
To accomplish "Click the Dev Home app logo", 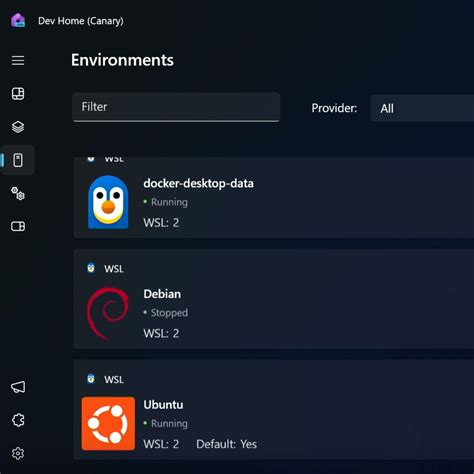I will click(x=18, y=20).
